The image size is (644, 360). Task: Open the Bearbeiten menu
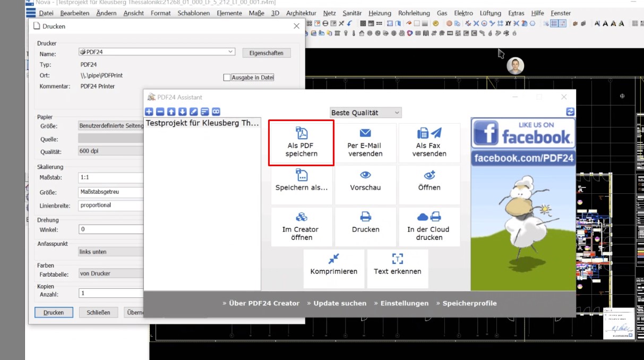75,13
